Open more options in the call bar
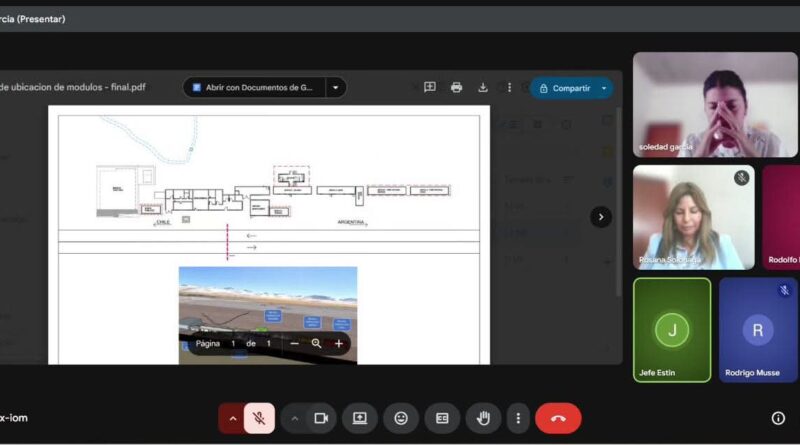The width and height of the screenshot is (800, 445). [517, 418]
